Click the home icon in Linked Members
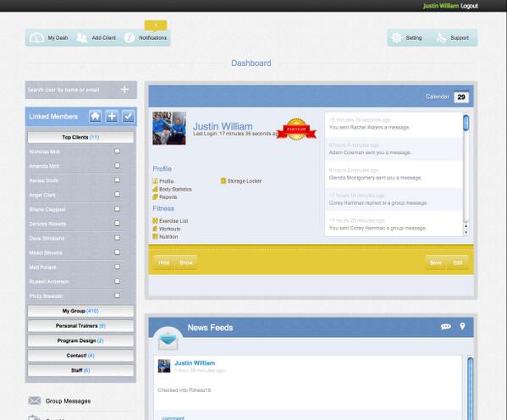Screen dimensions: 507x420 (96, 117)
